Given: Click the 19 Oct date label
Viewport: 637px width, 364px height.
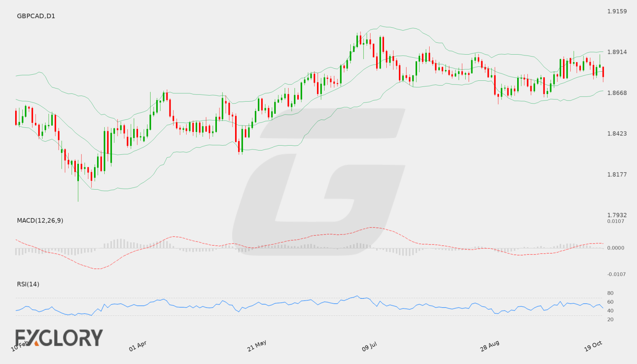Looking at the screenshot, I should click(593, 346).
